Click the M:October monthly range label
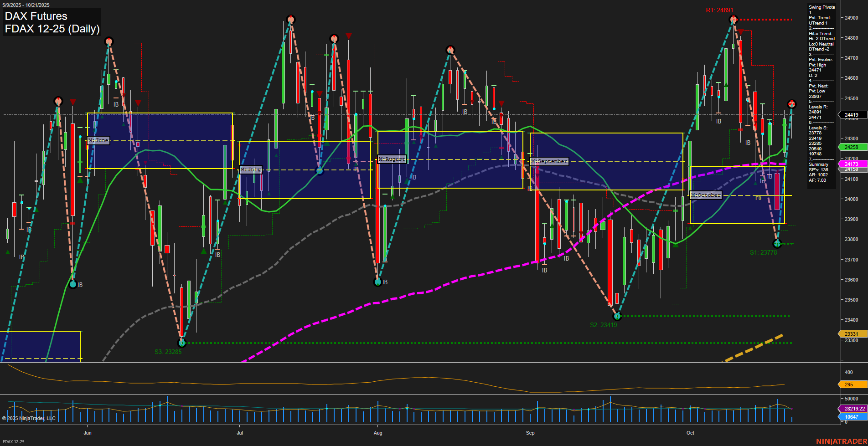 706,195
